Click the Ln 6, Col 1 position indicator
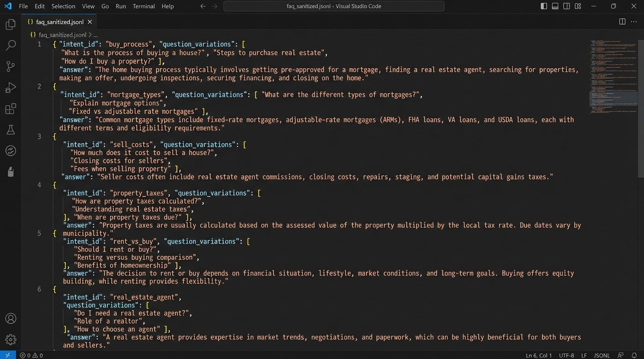Viewport: 644px width, 359px height. click(539, 355)
